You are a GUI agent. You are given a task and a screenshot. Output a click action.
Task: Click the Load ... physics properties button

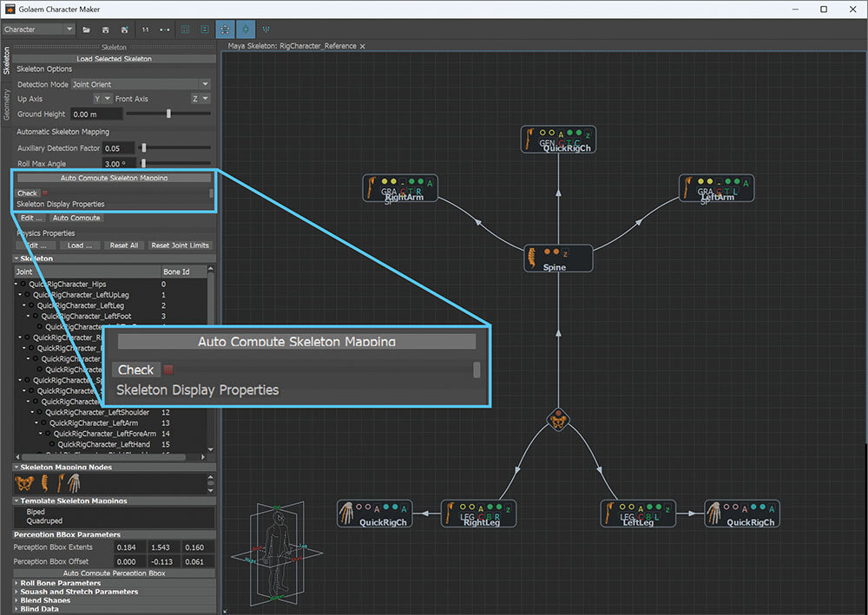80,245
